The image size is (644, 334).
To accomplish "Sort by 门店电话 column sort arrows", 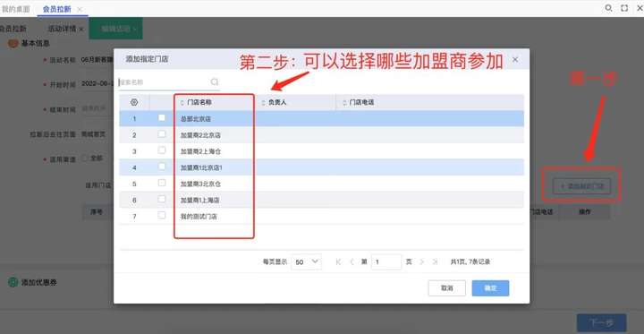I will point(344,103).
